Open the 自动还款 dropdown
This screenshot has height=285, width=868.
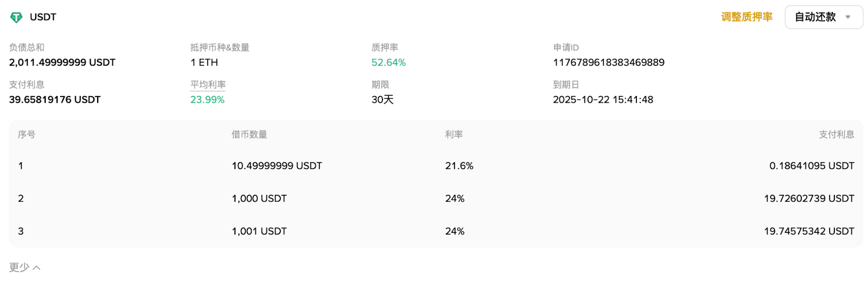(823, 17)
